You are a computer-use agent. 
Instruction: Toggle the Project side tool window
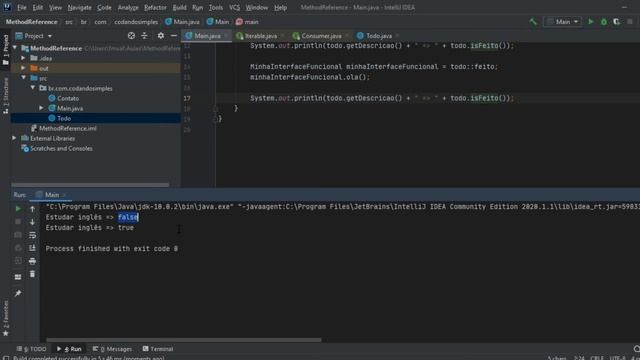click(x=6, y=49)
